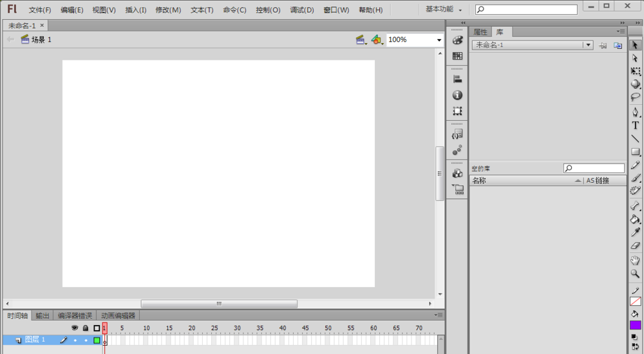Select the Deco tool
Image resolution: width=644 pixels, height=354 pixels.
coord(635,190)
